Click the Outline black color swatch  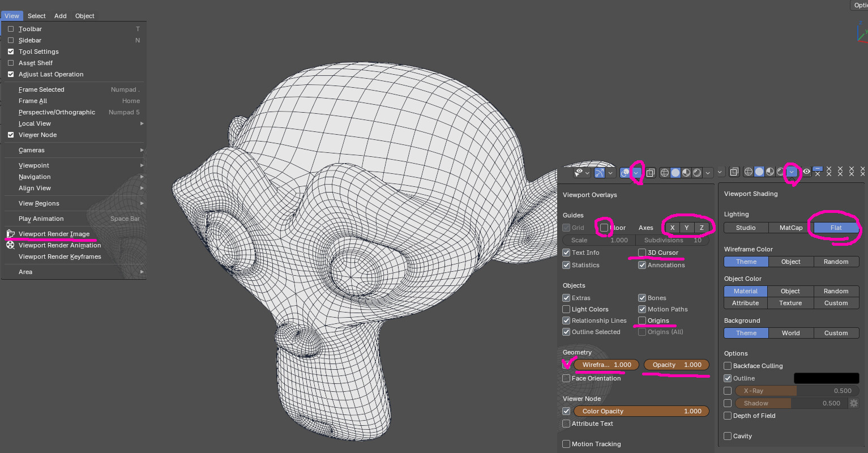pos(827,378)
